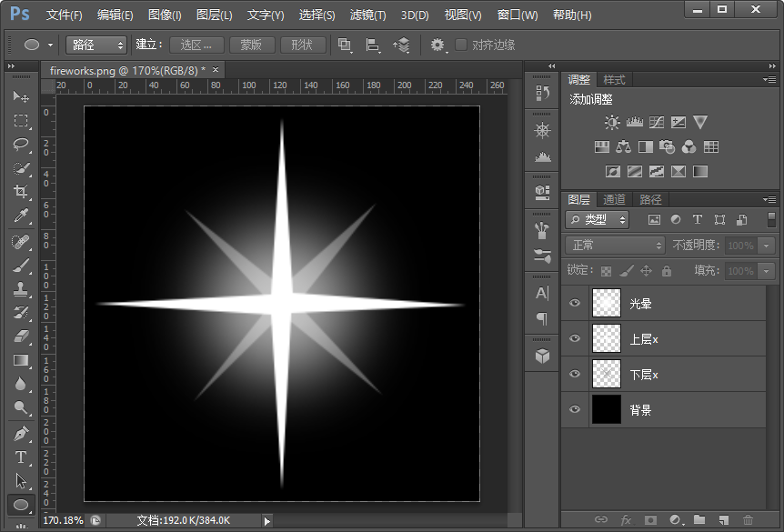Expand the status bar info arrow

pos(267,521)
